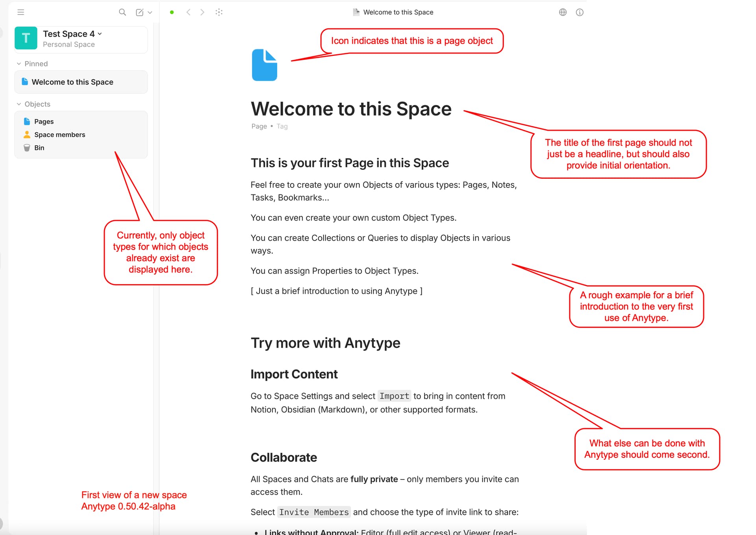Open the info circle icon

580,12
